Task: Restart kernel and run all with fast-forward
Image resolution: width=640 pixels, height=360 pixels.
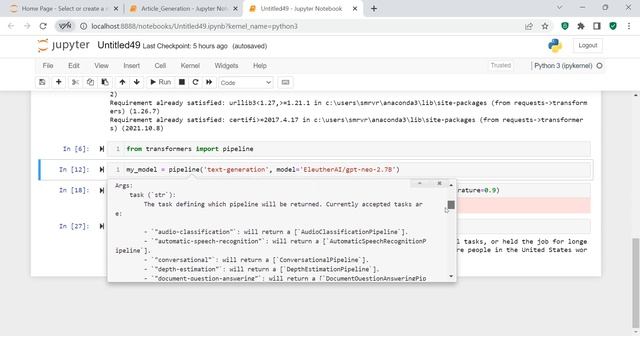Action: (209, 82)
